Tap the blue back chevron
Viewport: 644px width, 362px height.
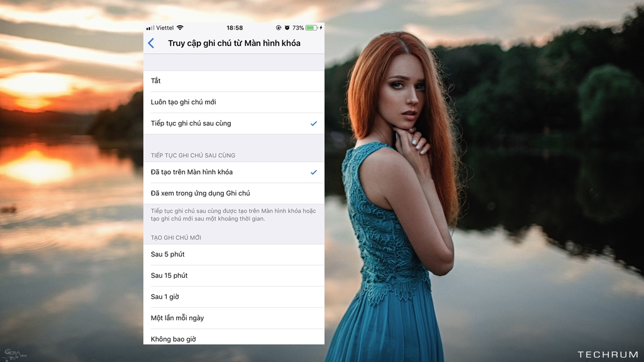pos(151,43)
